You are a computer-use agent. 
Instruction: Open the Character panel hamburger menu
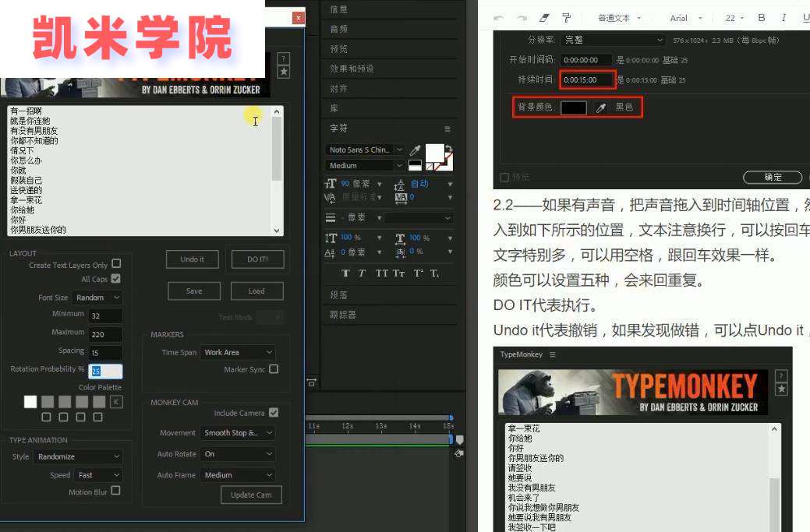pyautogui.click(x=447, y=129)
